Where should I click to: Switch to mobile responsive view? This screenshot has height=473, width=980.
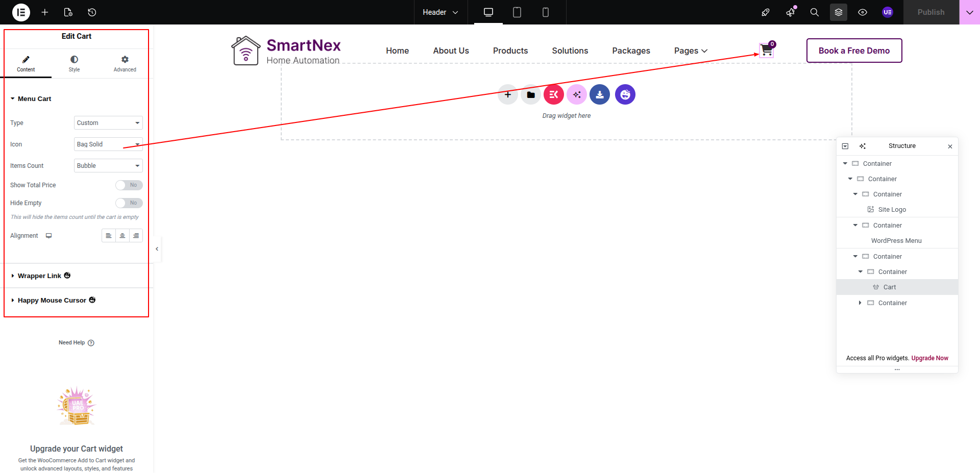(x=545, y=12)
